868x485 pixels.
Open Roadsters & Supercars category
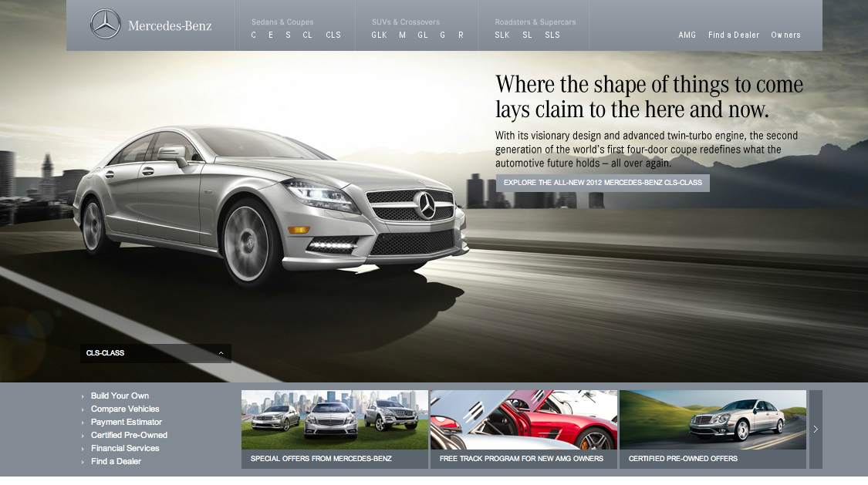(x=535, y=22)
